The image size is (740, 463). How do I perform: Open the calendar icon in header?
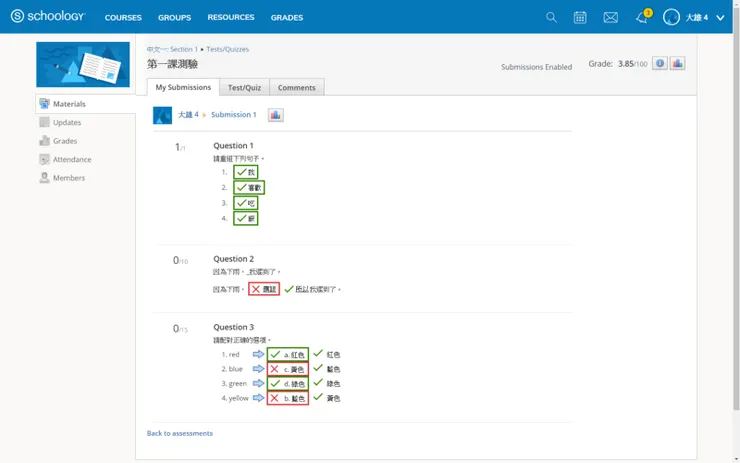click(x=580, y=17)
